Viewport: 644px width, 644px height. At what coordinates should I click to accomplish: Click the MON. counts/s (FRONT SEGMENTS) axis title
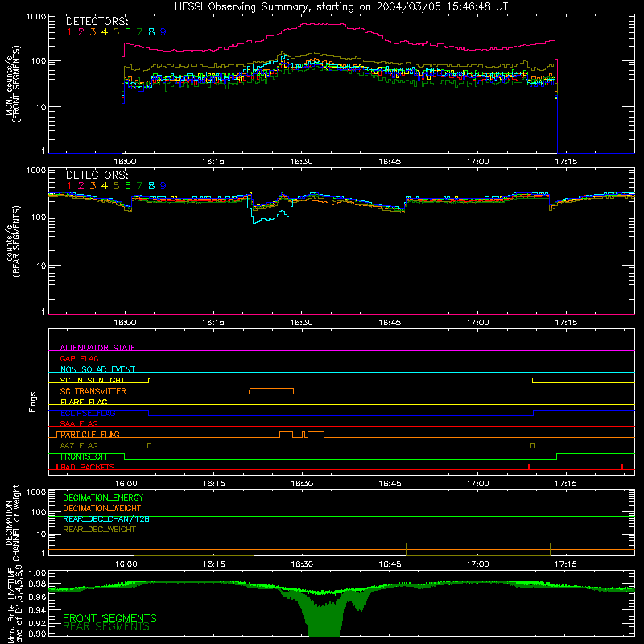(13, 84)
